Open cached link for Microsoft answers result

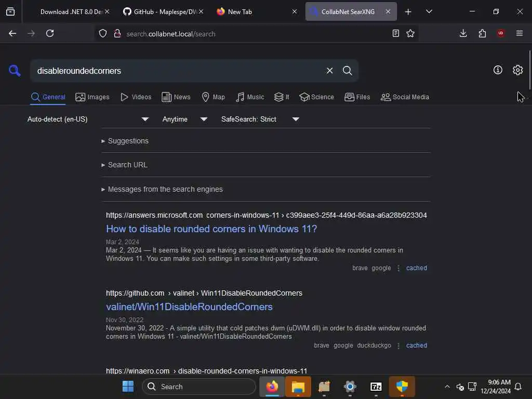tap(417, 268)
